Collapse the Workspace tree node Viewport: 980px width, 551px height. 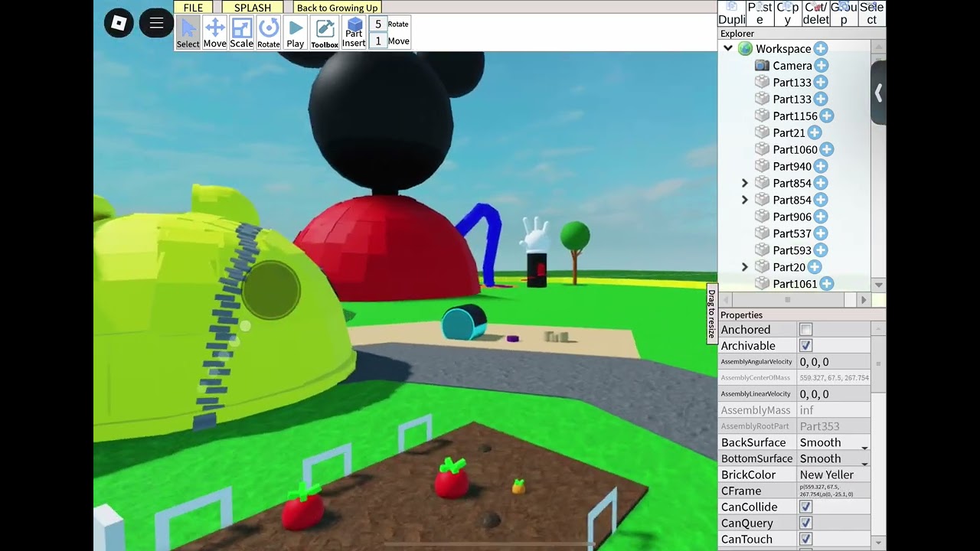tap(728, 48)
